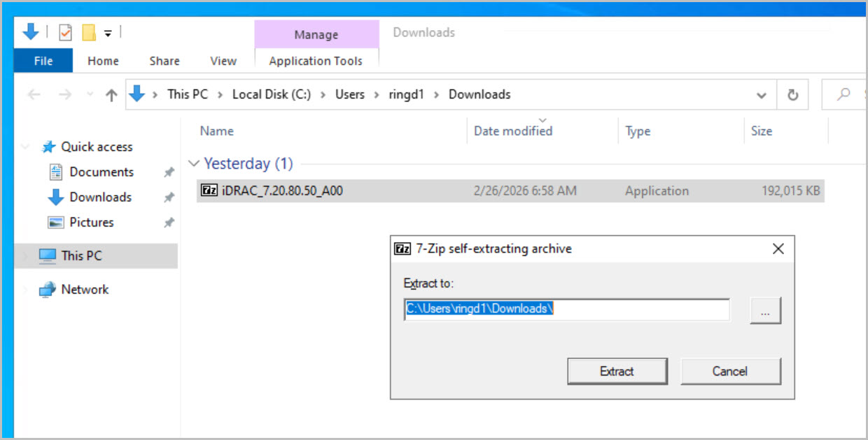Go back with the left arrow
This screenshot has width=868, height=440.
[34, 95]
